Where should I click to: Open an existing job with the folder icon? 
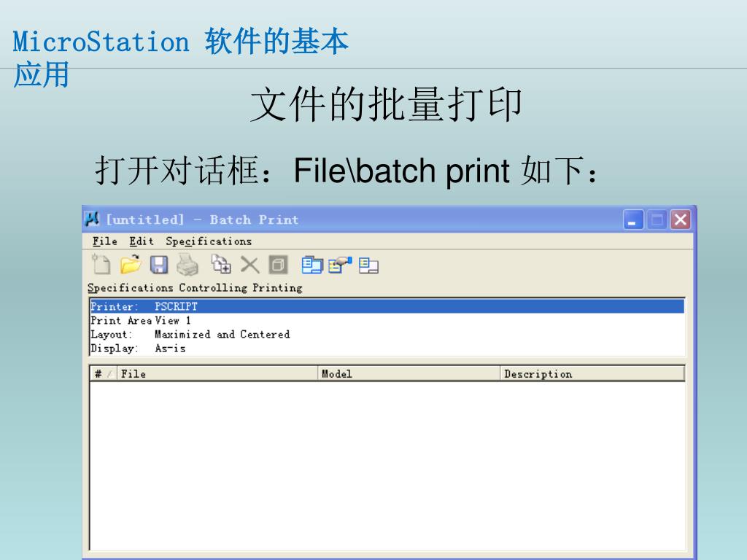pos(130,264)
